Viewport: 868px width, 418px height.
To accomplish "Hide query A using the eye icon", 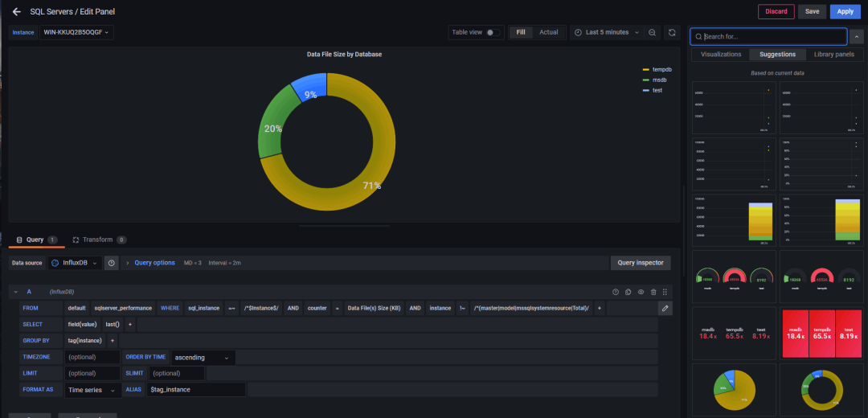I will (641, 292).
